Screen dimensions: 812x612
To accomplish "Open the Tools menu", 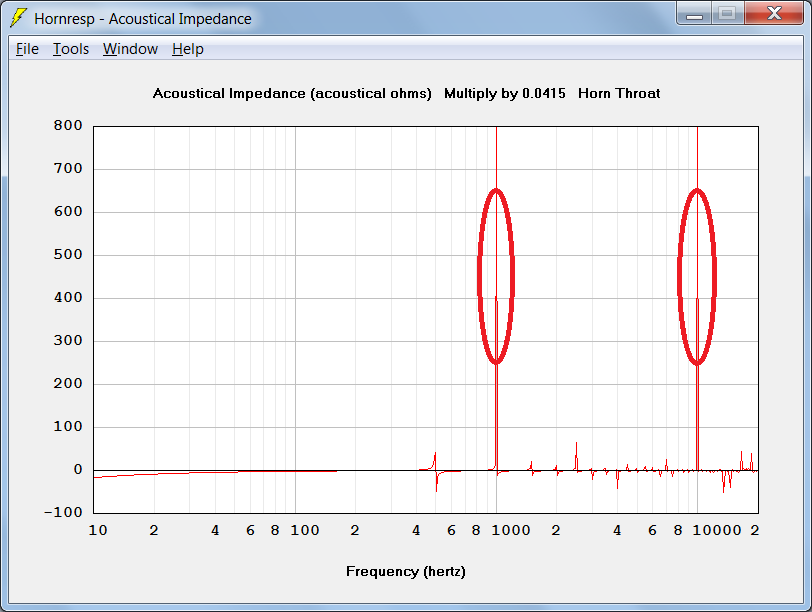I will click(71, 49).
